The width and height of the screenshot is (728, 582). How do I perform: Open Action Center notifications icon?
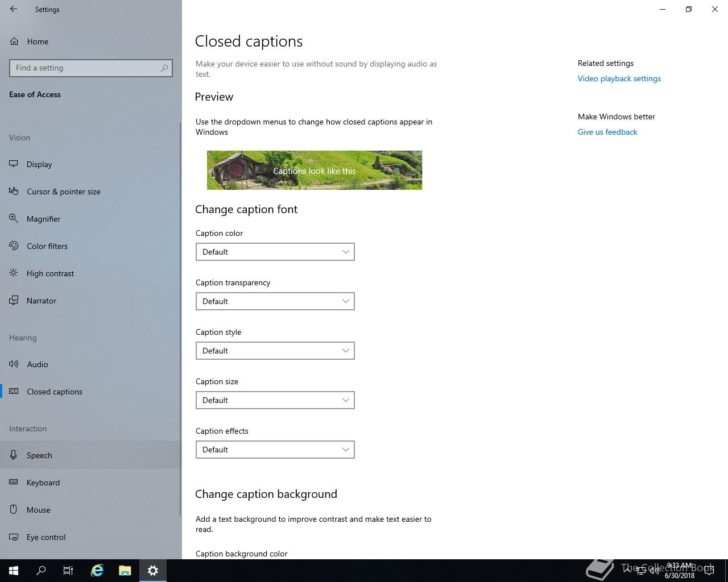[x=709, y=571]
